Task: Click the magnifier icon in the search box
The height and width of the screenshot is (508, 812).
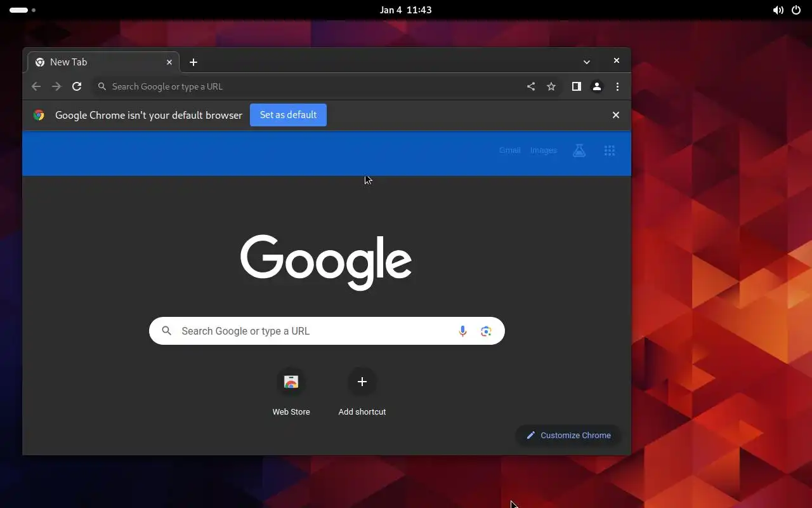Action: coord(167,331)
